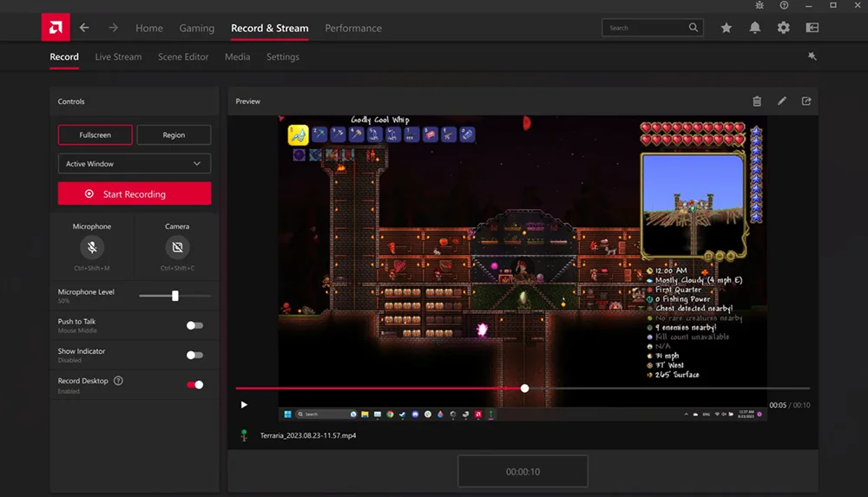Click the Preview panel title
The width and height of the screenshot is (868, 497).
click(x=248, y=101)
